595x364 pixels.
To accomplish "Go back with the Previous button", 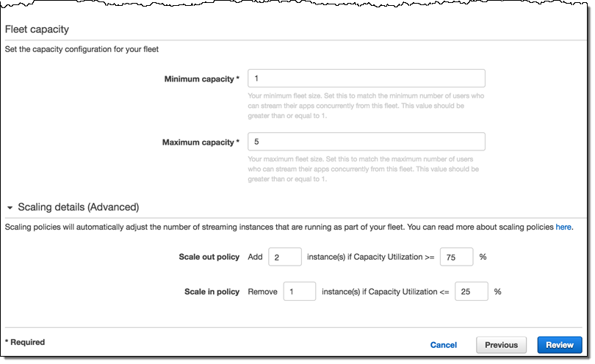I will coord(502,345).
